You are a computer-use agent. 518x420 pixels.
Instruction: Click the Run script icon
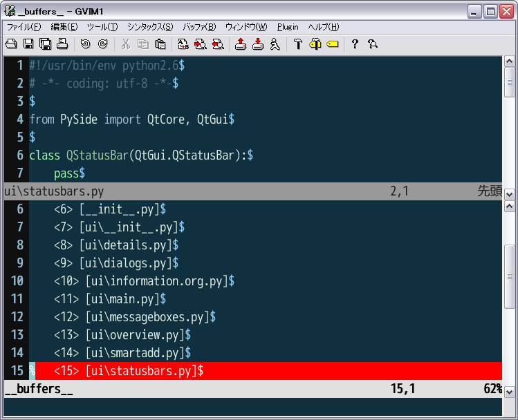click(275, 44)
